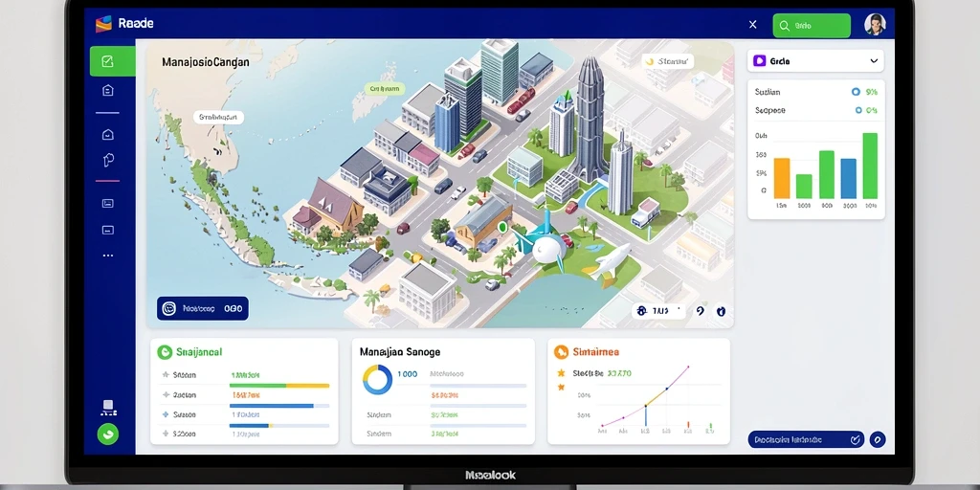Select the Snaijancal card header
Screen dimensions: 980x490
(190, 352)
